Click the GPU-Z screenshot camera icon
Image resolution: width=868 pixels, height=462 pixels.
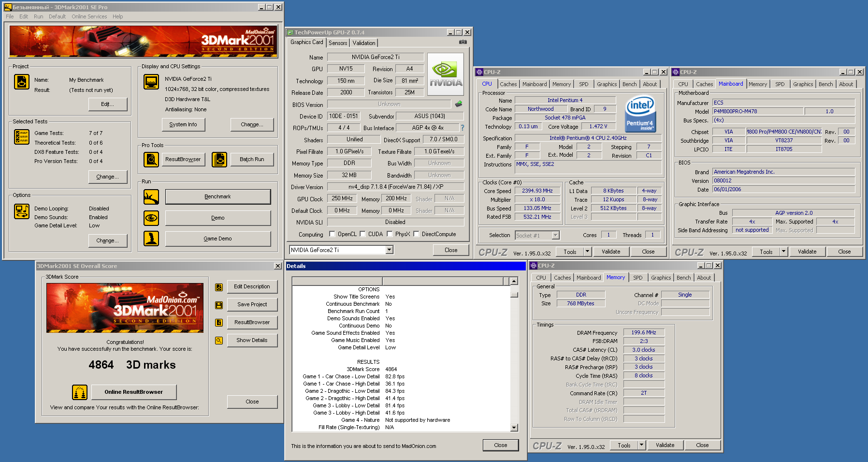pos(463,42)
